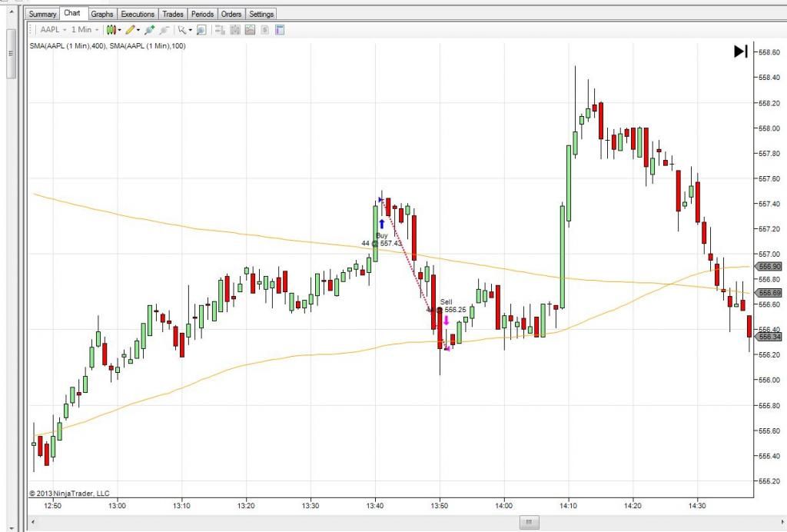
Task: Click the horizontal scrollbar thumb
Action: [x=528, y=523]
